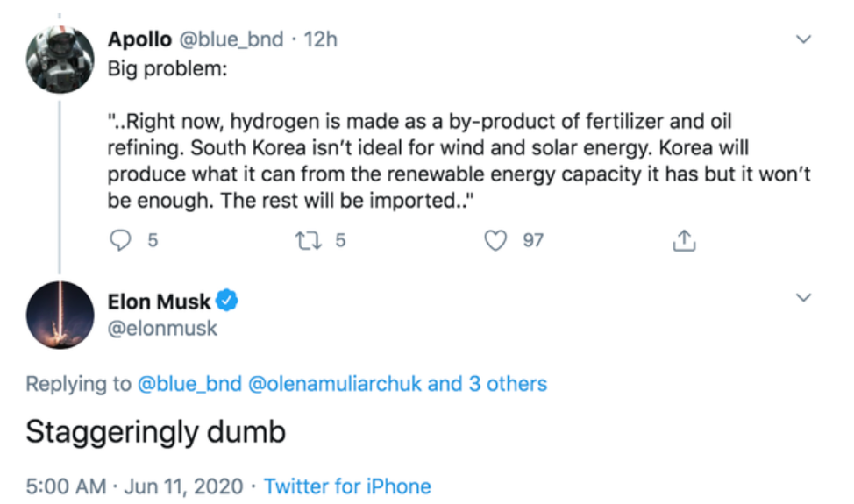Image resolution: width=854 pixels, height=504 pixels.
Task: Share Apollo's tweet via the share icon
Action: click(684, 240)
